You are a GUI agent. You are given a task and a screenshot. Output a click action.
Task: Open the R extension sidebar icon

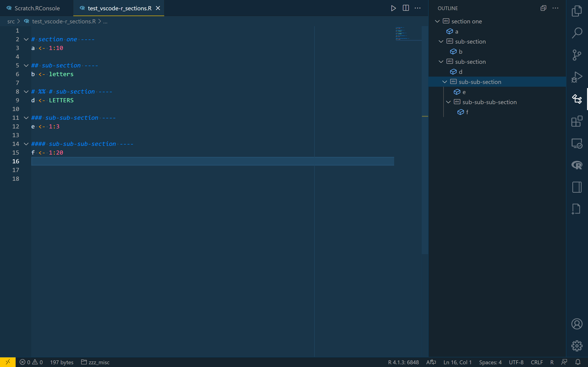577,165
